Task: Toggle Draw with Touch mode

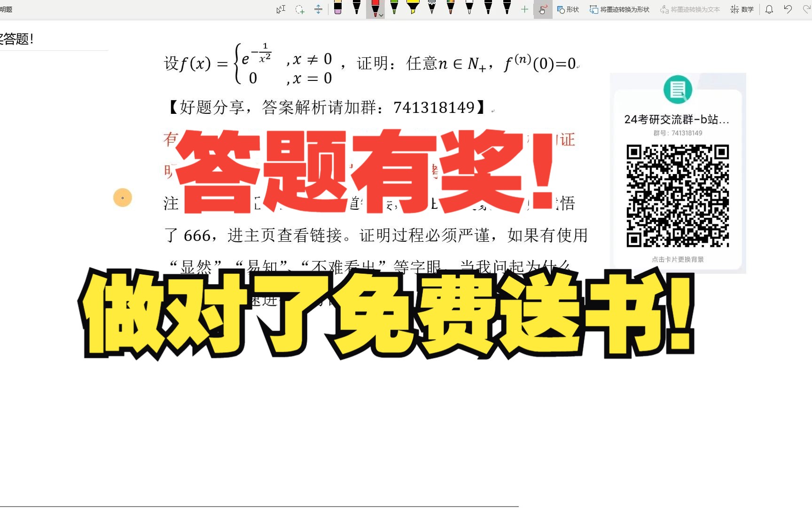Action: (x=543, y=9)
